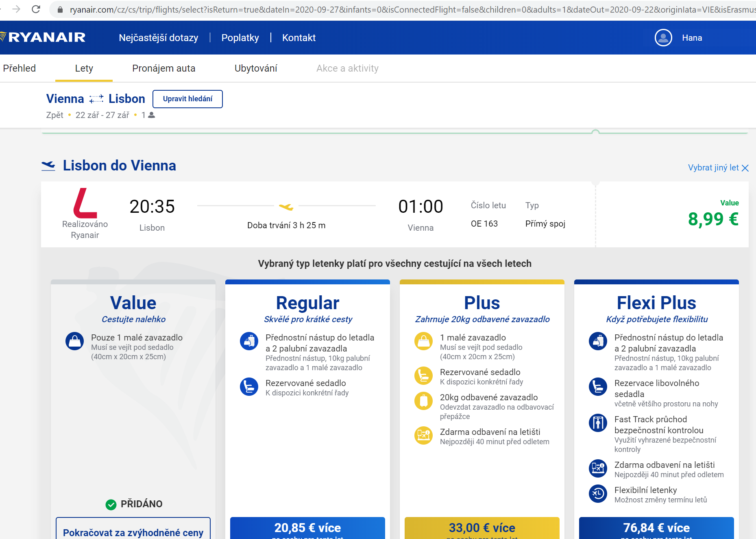
Task: Click the green PŘIDÁNO checkmark icon
Action: [111, 504]
